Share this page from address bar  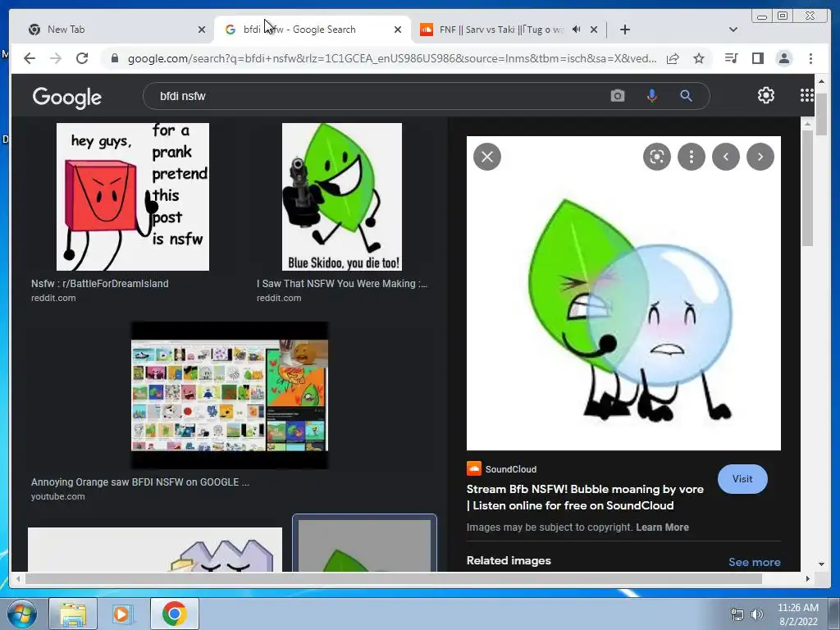(x=673, y=58)
